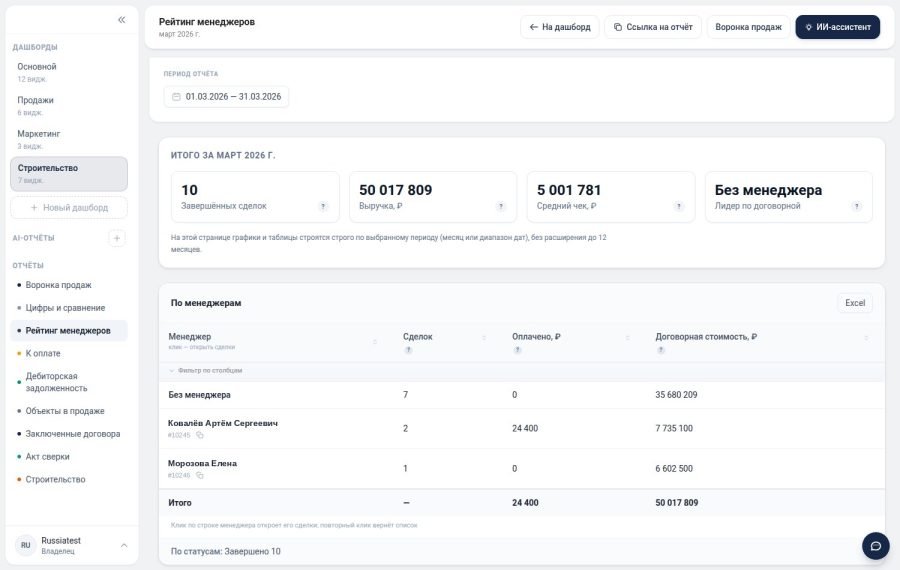Click help icon on Выручка card
The height and width of the screenshot is (570, 900).
(x=501, y=207)
